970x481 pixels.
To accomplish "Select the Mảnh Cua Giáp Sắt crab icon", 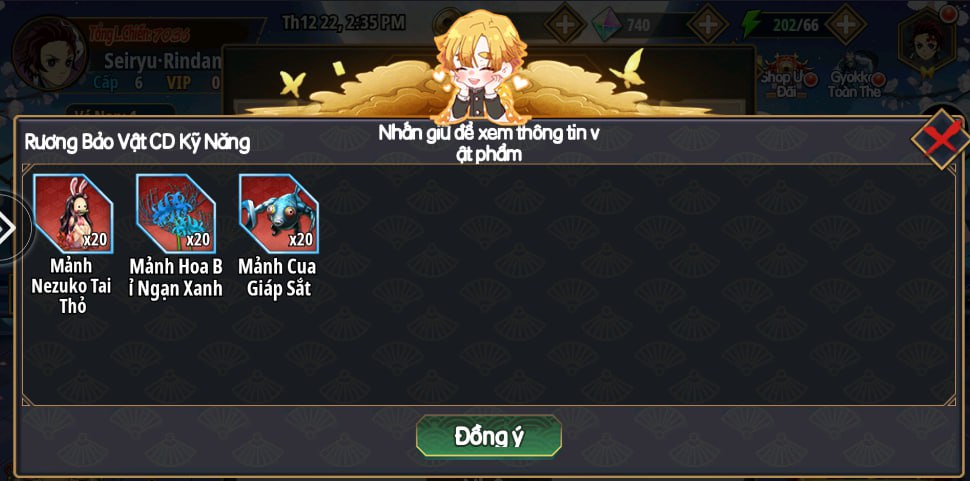I will 278,213.
